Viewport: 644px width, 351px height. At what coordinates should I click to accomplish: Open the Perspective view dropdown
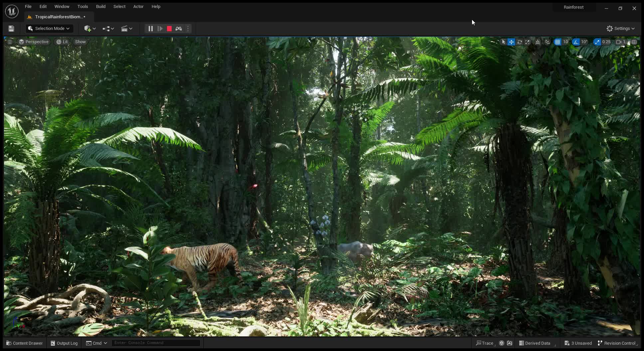[34, 42]
